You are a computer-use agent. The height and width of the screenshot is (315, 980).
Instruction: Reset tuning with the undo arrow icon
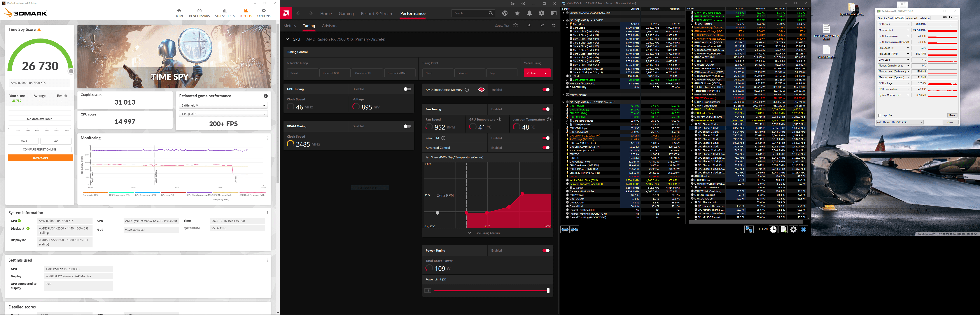click(x=553, y=26)
